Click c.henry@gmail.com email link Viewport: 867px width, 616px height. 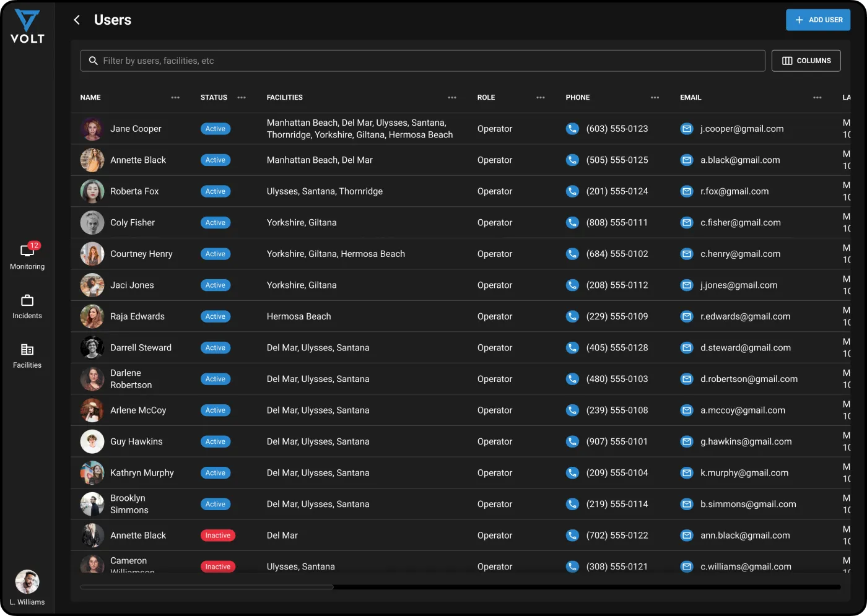pyautogui.click(x=741, y=253)
